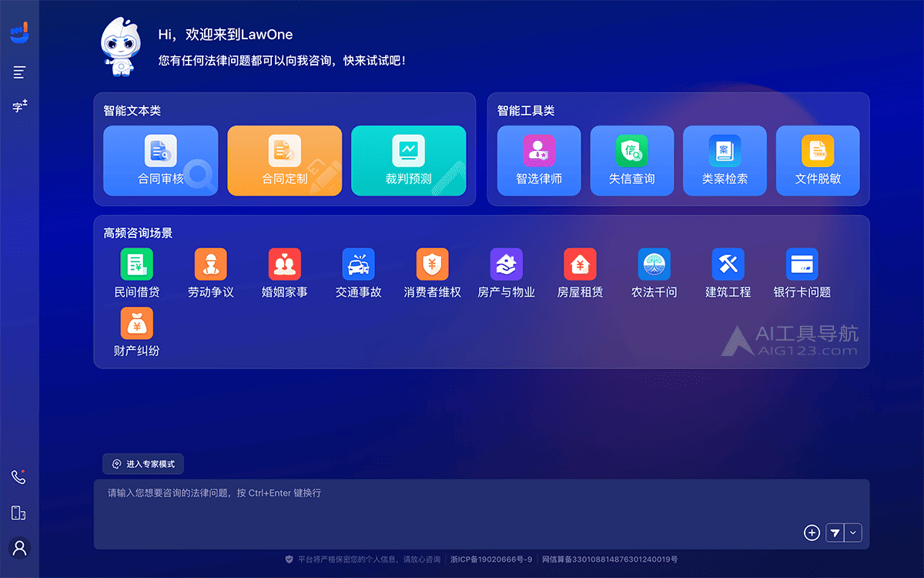Select 婚姻家事 marriage family scenario
Viewport: 924px width, 578px height.
click(x=285, y=274)
